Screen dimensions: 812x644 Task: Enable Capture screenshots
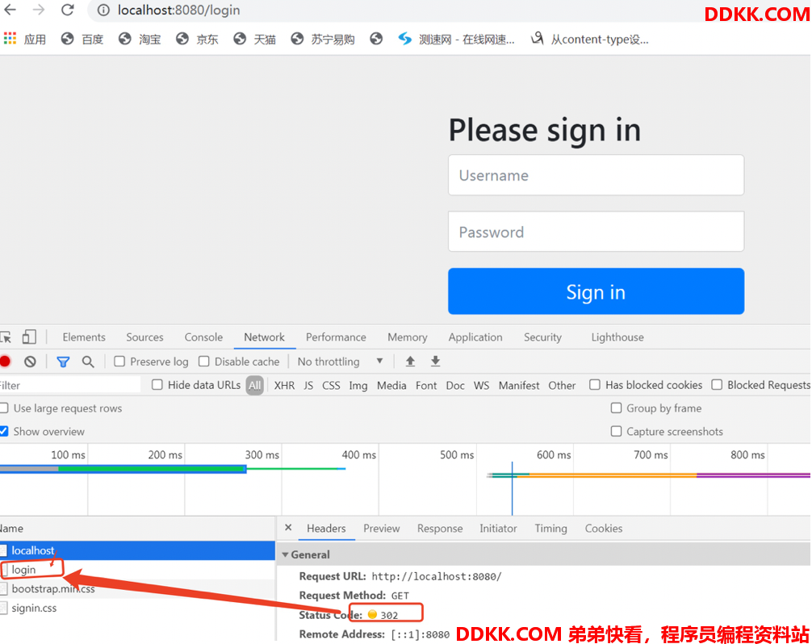pos(616,431)
